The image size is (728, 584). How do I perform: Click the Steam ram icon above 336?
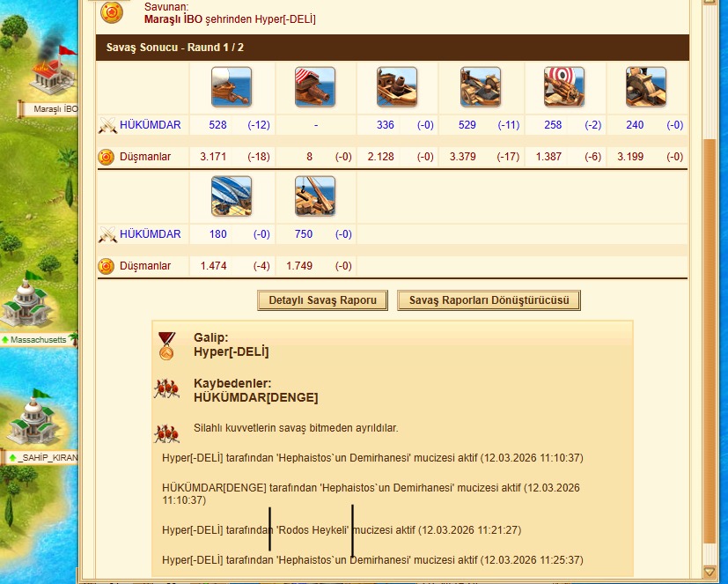tap(397, 87)
